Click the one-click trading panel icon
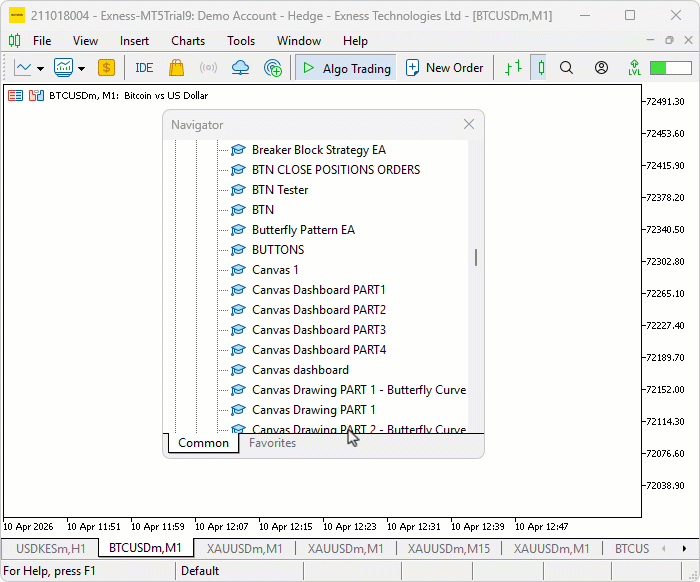The width and height of the screenshot is (700, 582). [x=36, y=96]
